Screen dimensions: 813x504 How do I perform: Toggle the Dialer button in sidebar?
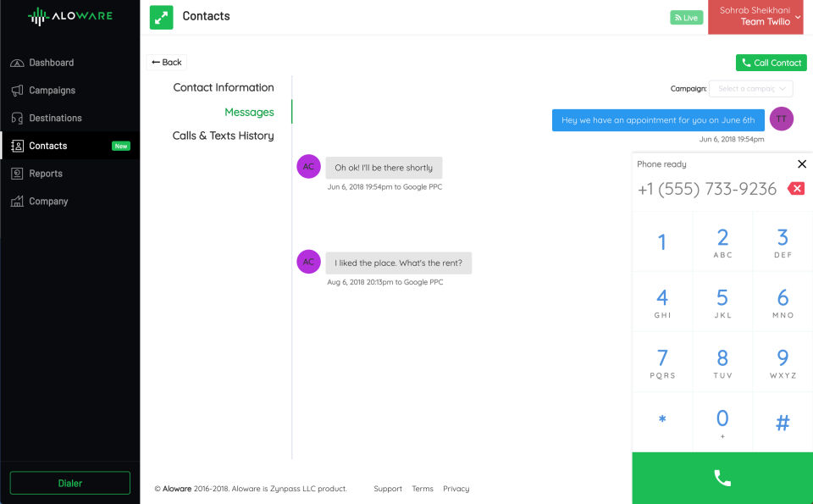pos(69,483)
